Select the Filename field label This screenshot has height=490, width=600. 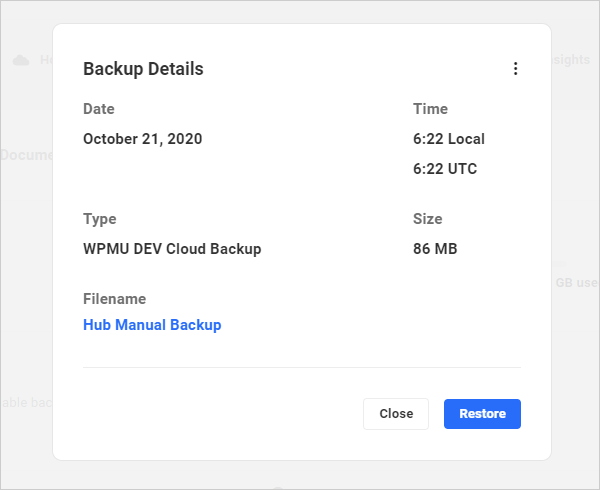point(115,299)
